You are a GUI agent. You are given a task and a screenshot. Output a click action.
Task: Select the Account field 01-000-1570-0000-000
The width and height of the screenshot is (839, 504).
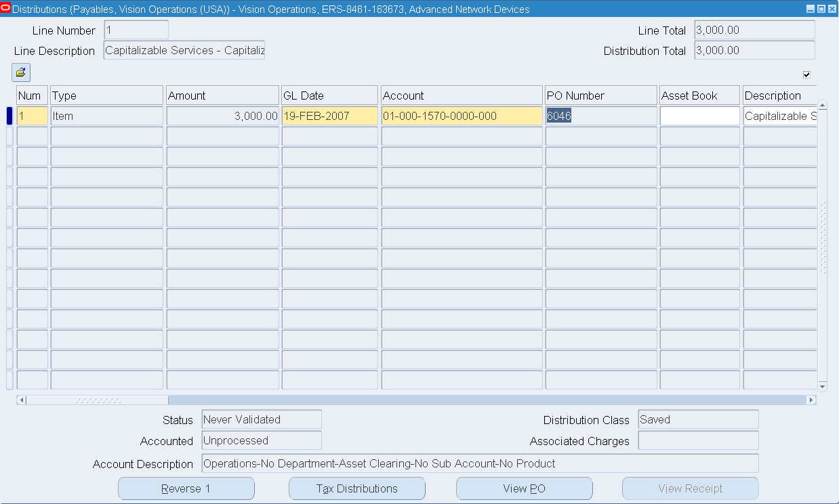click(462, 116)
